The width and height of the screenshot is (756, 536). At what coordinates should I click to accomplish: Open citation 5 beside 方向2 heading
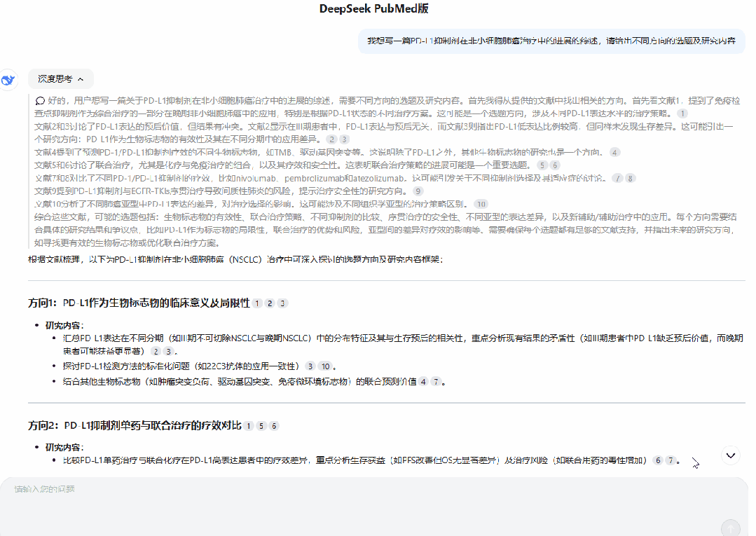click(261, 426)
